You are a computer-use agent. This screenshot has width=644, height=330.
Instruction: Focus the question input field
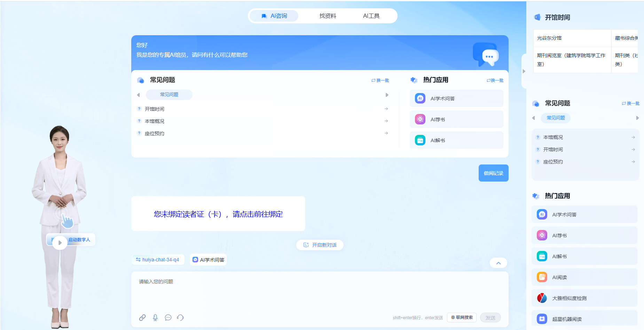(x=320, y=291)
